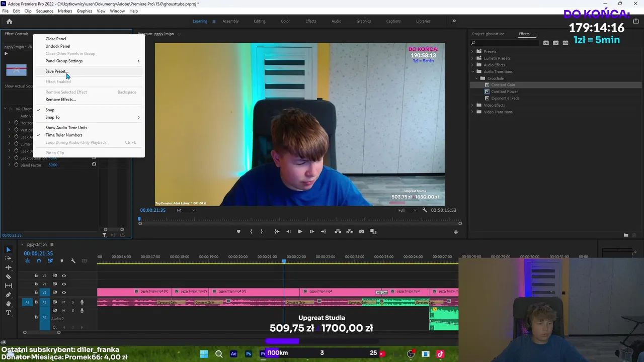Click Mark Out bracket button
The height and width of the screenshot is (362, 644).
262,232
